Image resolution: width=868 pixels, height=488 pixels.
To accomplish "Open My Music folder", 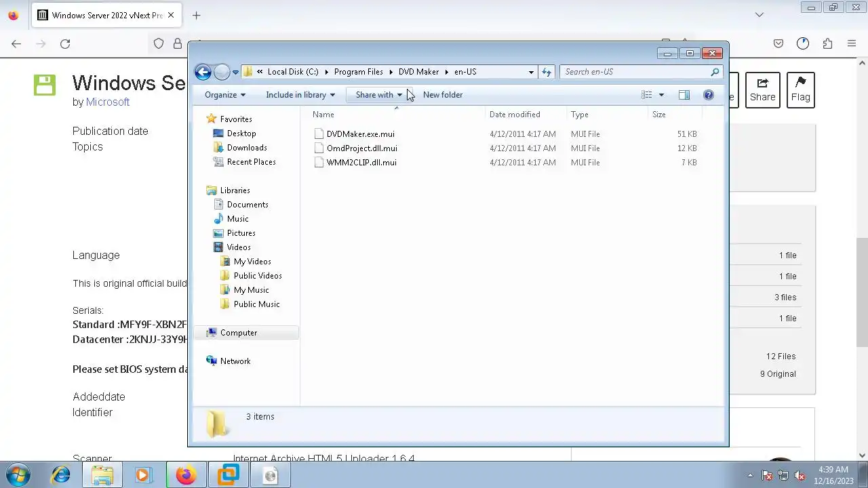I will click(x=251, y=290).
